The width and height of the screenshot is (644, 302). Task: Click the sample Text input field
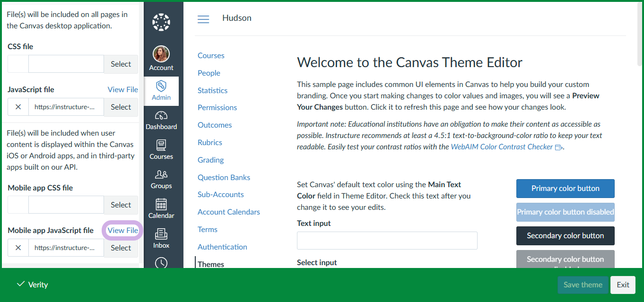point(387,241)
